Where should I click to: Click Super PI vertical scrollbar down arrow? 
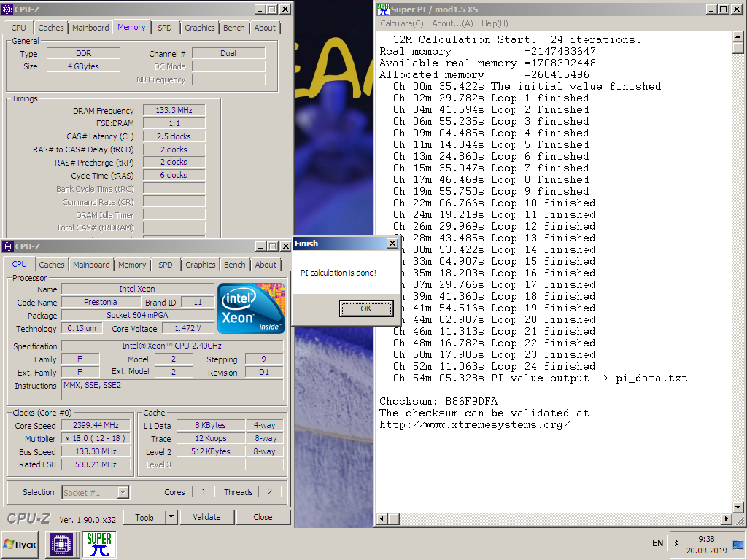point(738,507)
